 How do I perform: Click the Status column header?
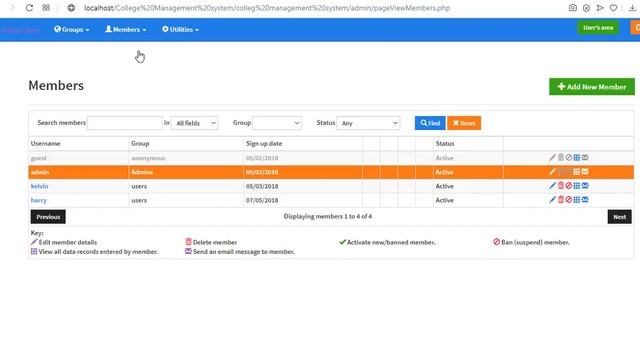[445, 144]
